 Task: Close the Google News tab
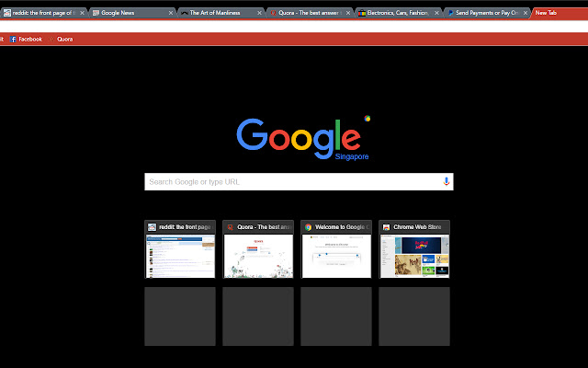pos(171,13)
